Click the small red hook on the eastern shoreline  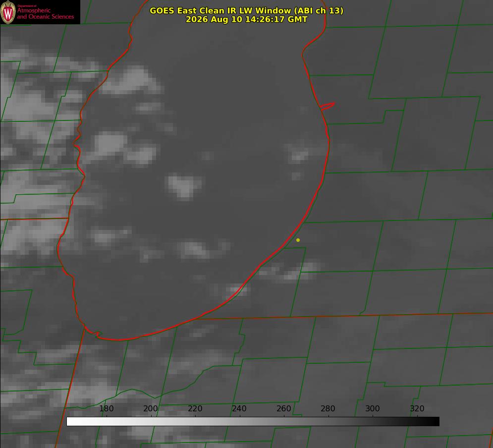(x=328, y=106)
